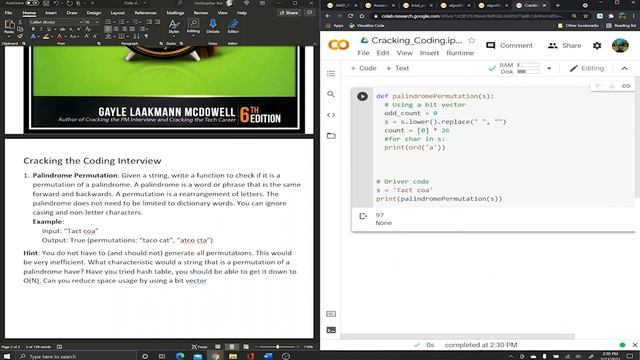Open Colab table of contents sidebar icon
Screen dimensions: 640x360
pyautogui.click(x=331, y=73)
